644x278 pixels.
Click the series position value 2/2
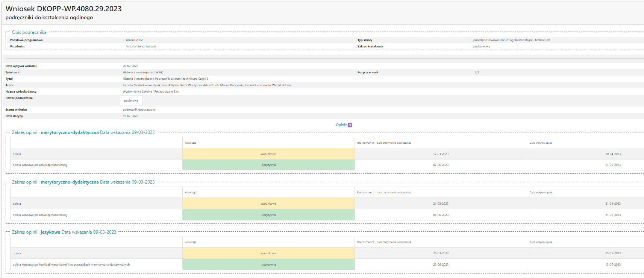click(x=477, y=72)
